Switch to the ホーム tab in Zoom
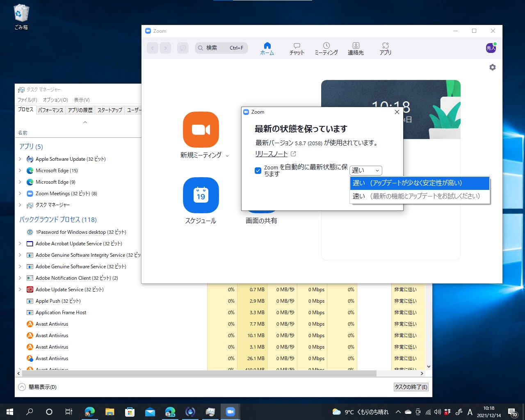 click(x=267, y=48)
